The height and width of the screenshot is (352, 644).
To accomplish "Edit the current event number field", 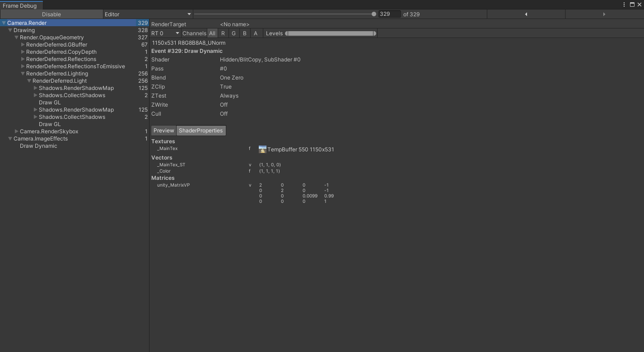I will pyautogui.click(x=389, y=14).
